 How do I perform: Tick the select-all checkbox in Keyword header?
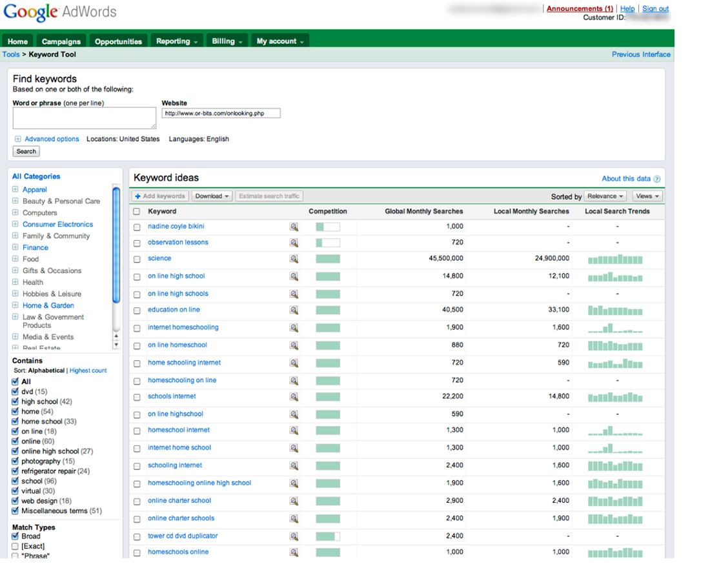137,212
